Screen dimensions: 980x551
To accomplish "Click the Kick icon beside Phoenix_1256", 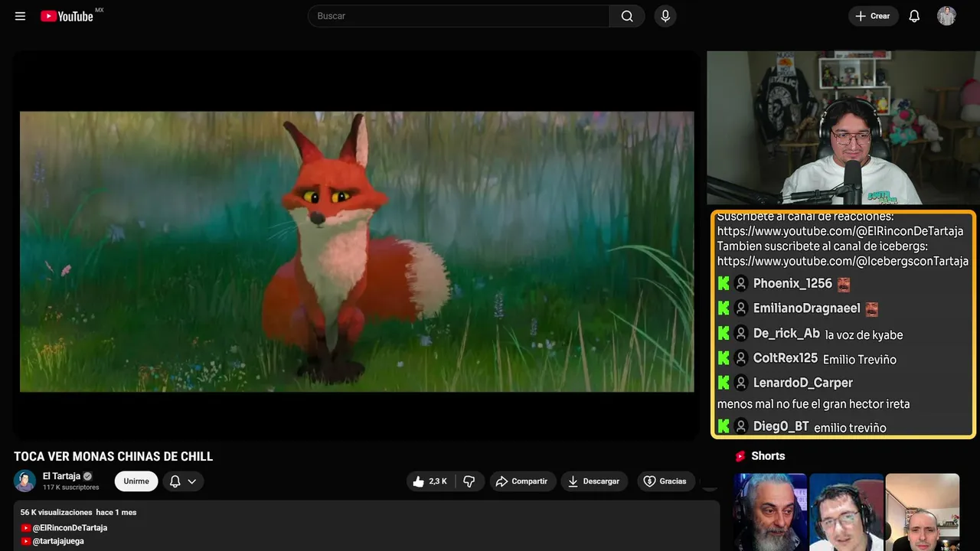I will 724,283.
